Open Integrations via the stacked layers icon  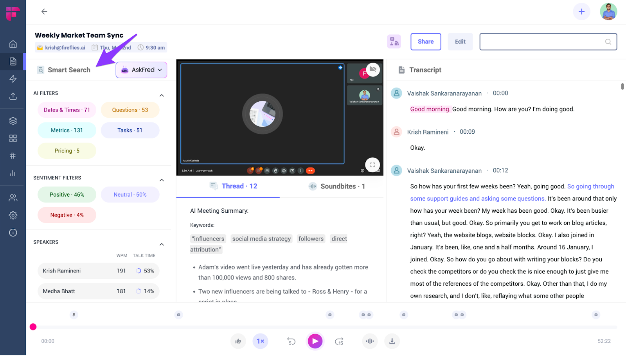(x=13, y=120)
